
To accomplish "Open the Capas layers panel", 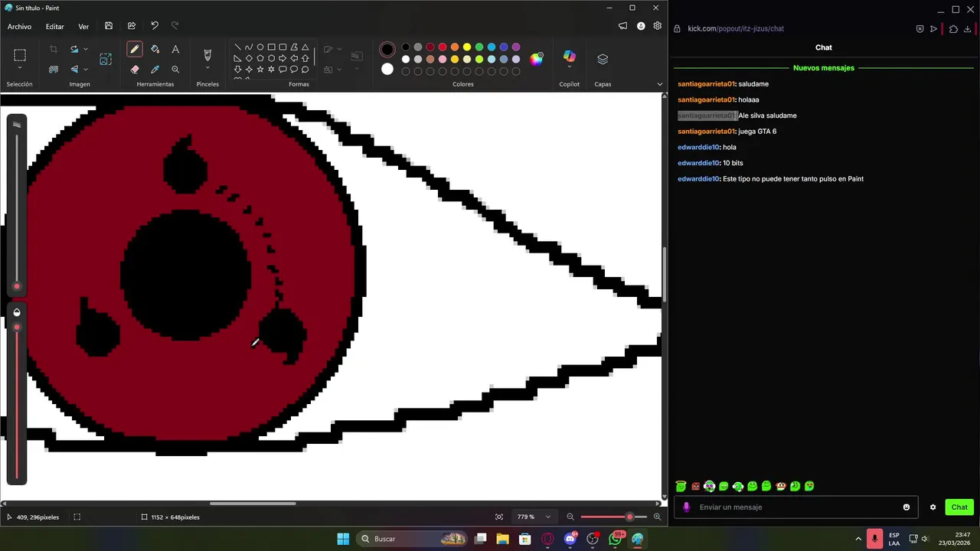I will pyautogui.click(x=603, y=59).
